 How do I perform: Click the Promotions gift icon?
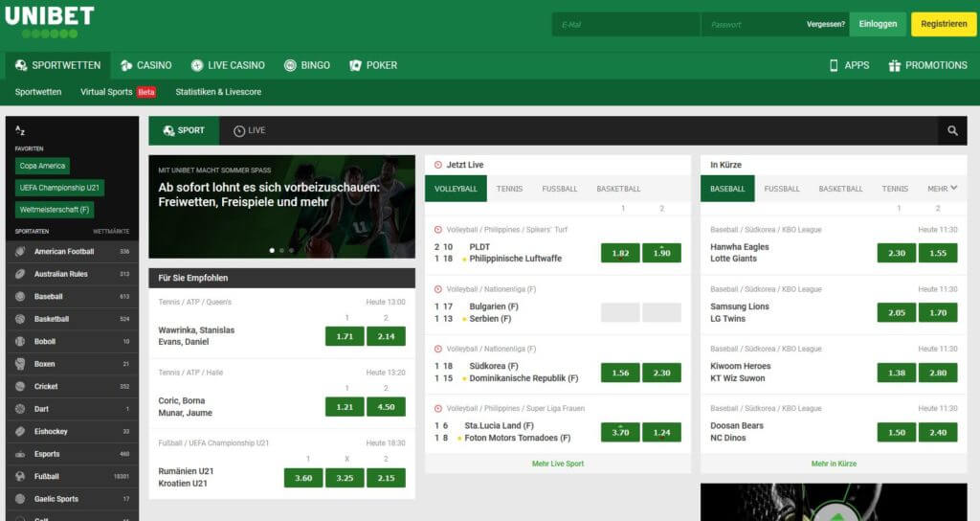tap(895, 65)
